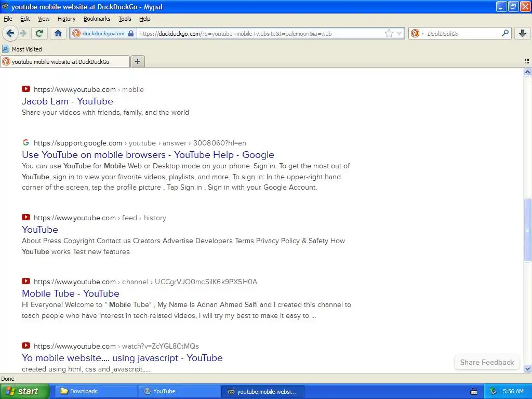
Task: Open the Downloads toolbar button
Action: (523, 33)
